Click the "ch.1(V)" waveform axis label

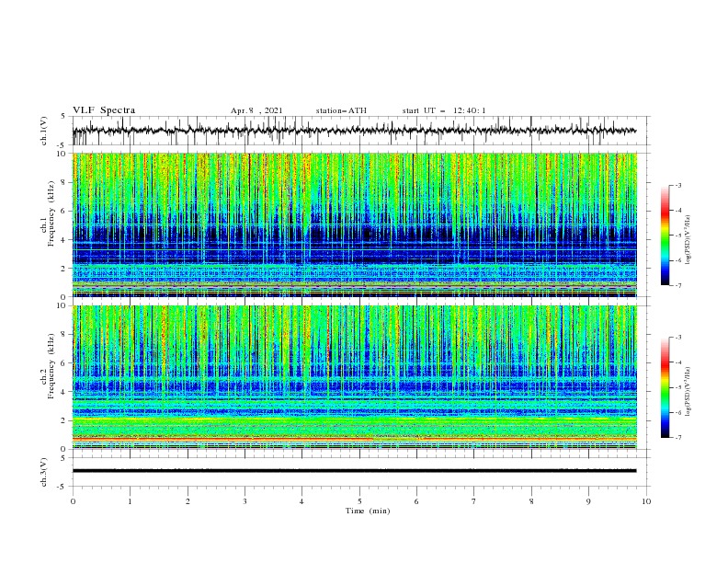coord(44,131)
